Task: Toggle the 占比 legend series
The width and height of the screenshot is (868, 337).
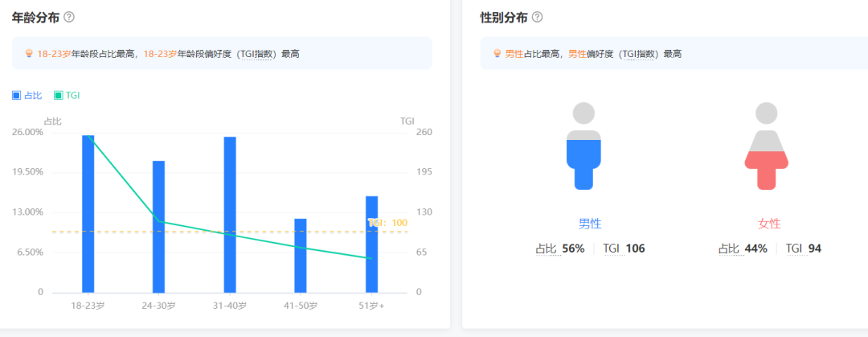Action: (27, 96)
